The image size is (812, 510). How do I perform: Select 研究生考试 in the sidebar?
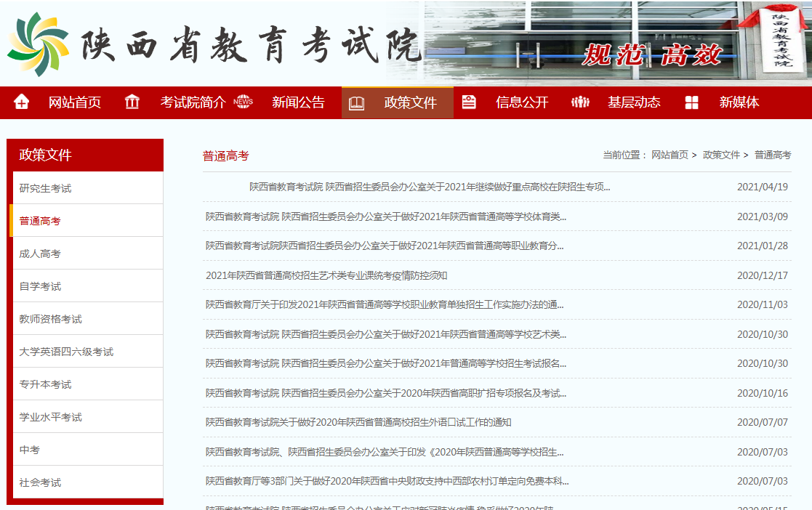tap(87, 188)
